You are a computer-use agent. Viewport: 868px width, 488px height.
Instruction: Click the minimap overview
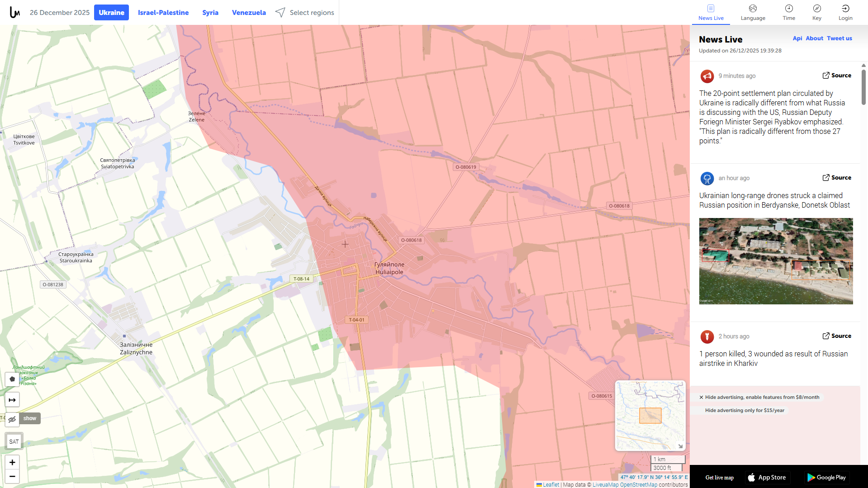[650, 416]
